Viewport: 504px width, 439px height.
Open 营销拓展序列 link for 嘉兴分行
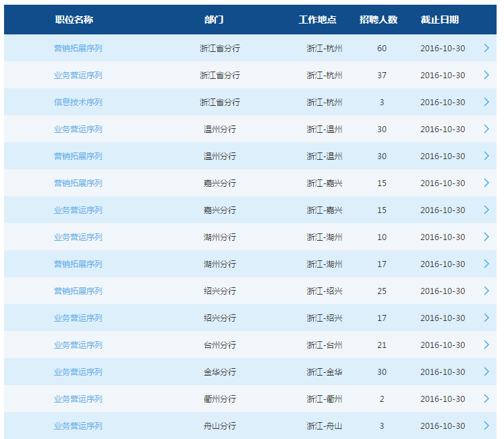click(x=78, y=183)
